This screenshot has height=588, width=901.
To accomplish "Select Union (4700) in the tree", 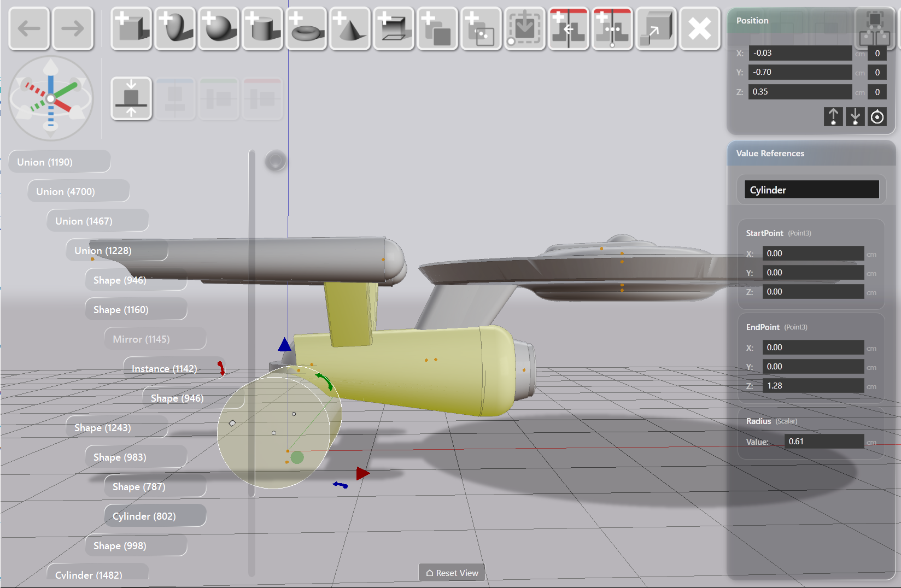I will tap(79, 191).
